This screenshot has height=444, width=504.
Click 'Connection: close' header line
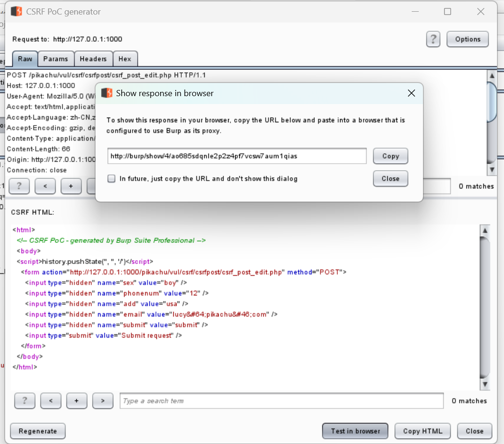click(37, 170)
